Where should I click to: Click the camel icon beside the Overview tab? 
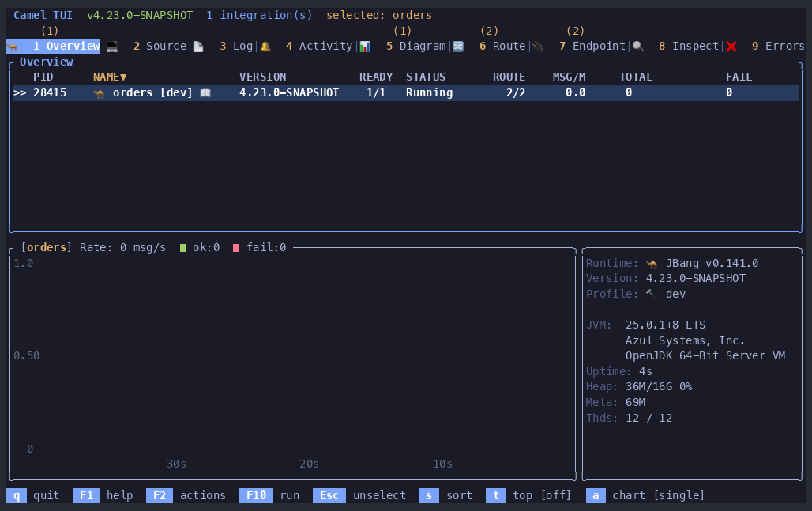coord(13,47)
